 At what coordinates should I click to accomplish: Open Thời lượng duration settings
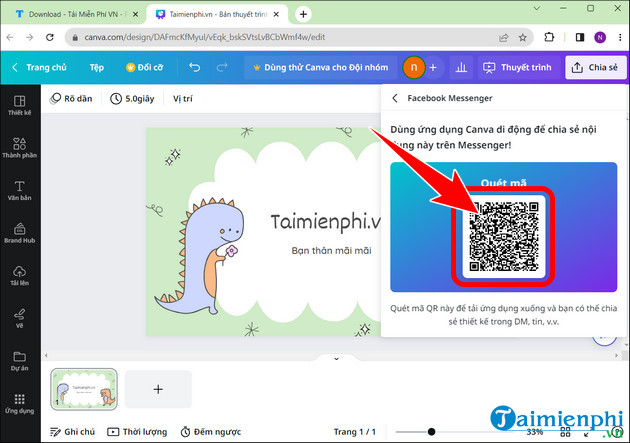coord(137,432)
